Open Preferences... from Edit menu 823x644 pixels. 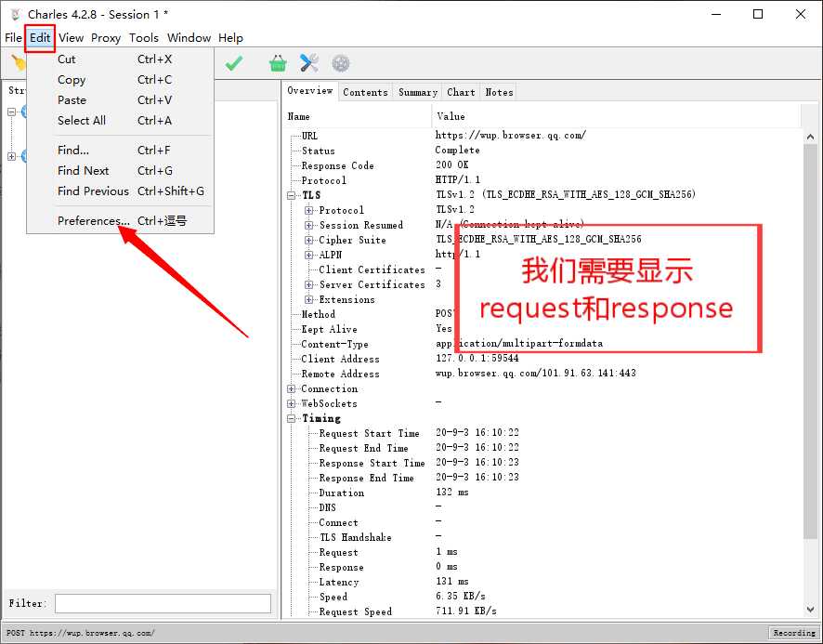tap(120, 221)
